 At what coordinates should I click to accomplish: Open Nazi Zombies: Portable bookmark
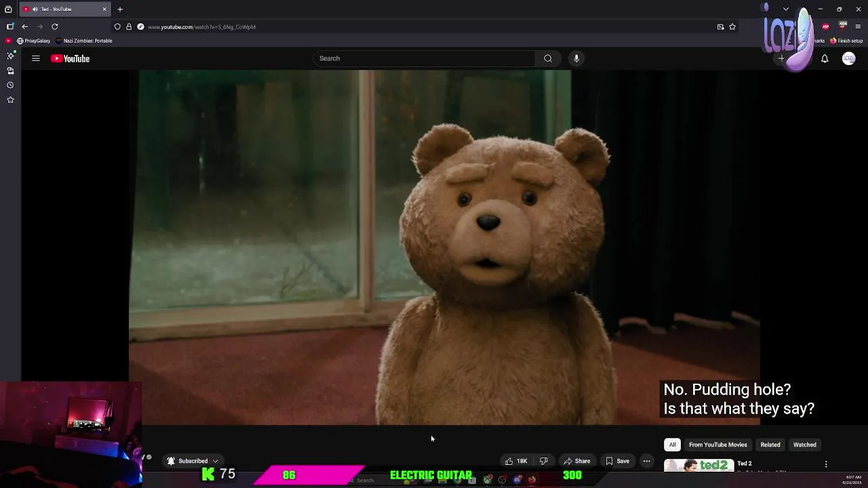pyautogui.click(x=83, y=41)
